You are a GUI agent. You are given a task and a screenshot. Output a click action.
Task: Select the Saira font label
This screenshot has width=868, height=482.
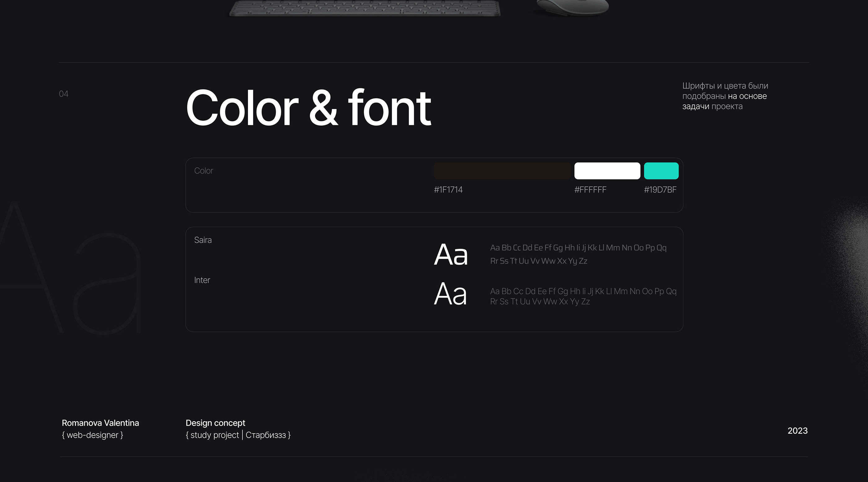click(202, 240)
